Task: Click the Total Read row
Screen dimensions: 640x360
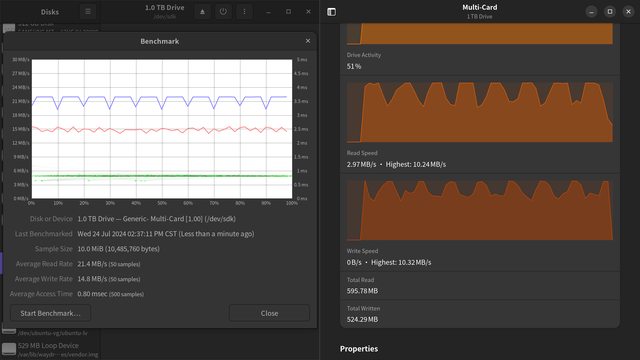Action: pyautogui.click(x=480, y=286)
